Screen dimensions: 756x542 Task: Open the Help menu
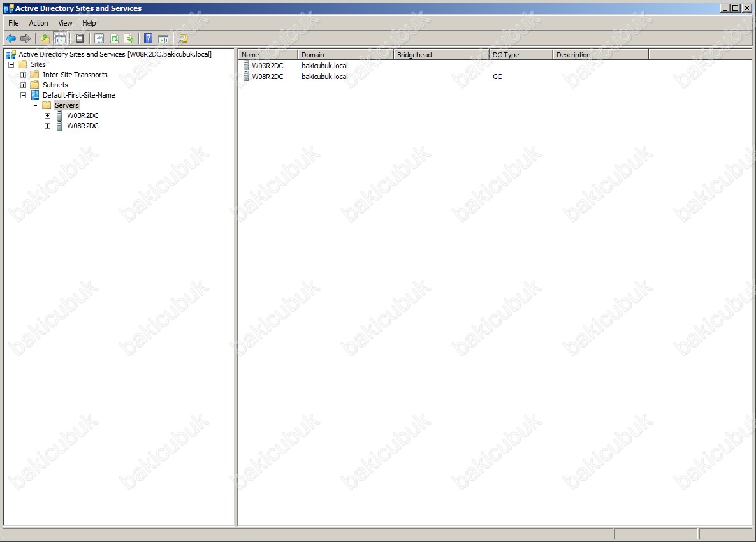tap(89, 23)
